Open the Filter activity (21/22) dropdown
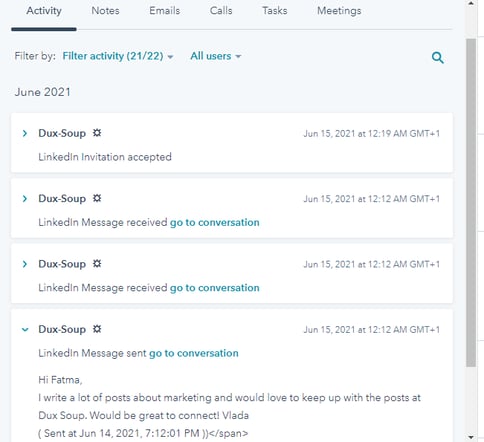Screen dimensions: 484x442 point(118,56)
